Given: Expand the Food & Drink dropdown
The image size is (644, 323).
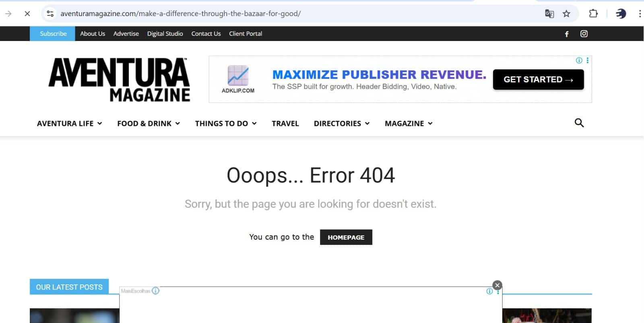Looking at the screenshot, I should coord(148,123).
